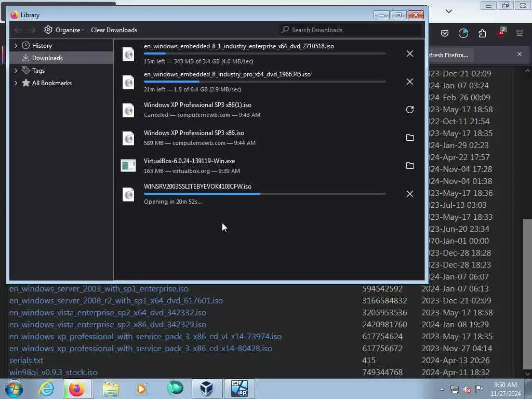Viewport: 532px width, 399px height.
Task: Expand the History tree node
Action: point(16,46)
